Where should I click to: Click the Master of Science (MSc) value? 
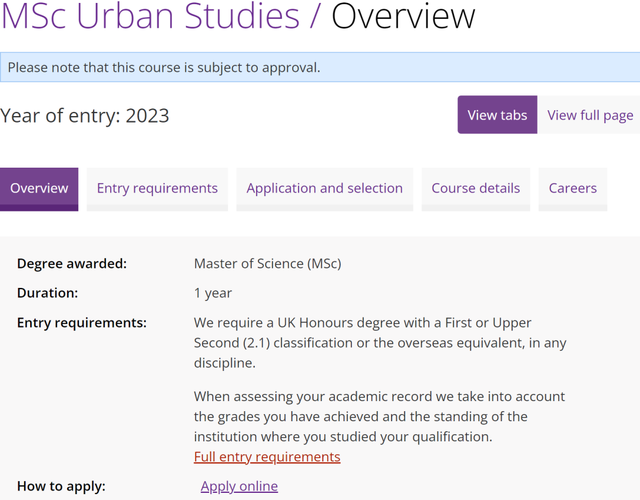click(267, 264)
